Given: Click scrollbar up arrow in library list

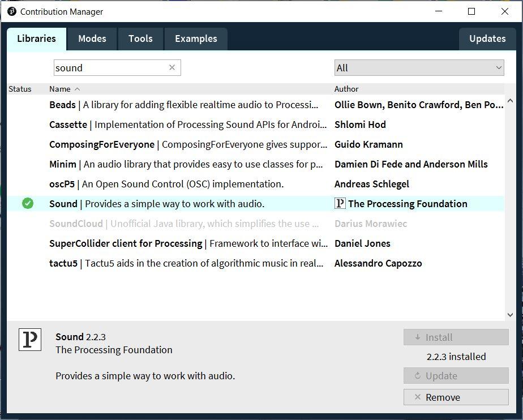Looking at the screenshot, I should (x=510, y=100).
